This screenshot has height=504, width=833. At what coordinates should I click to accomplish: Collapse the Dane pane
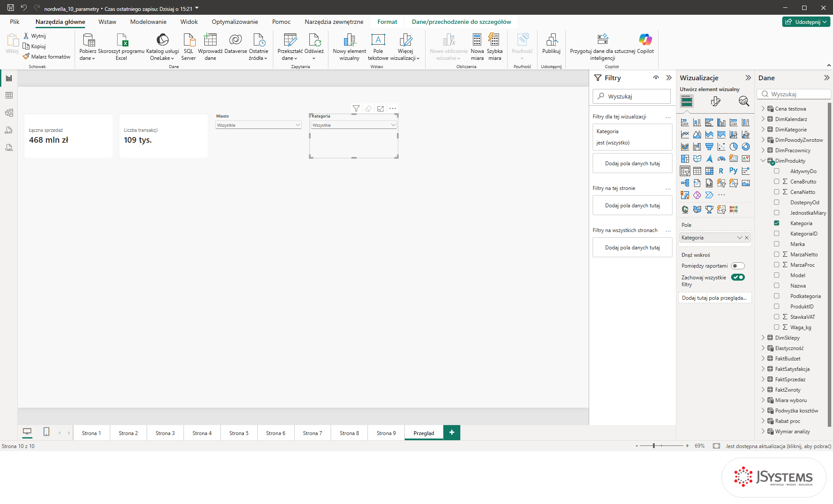(826, 78)
